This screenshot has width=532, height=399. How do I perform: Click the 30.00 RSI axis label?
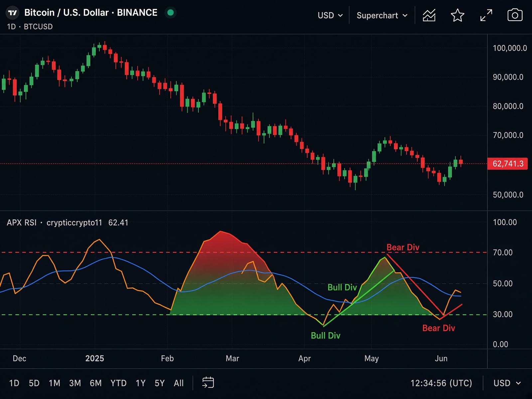click(503, 314)
